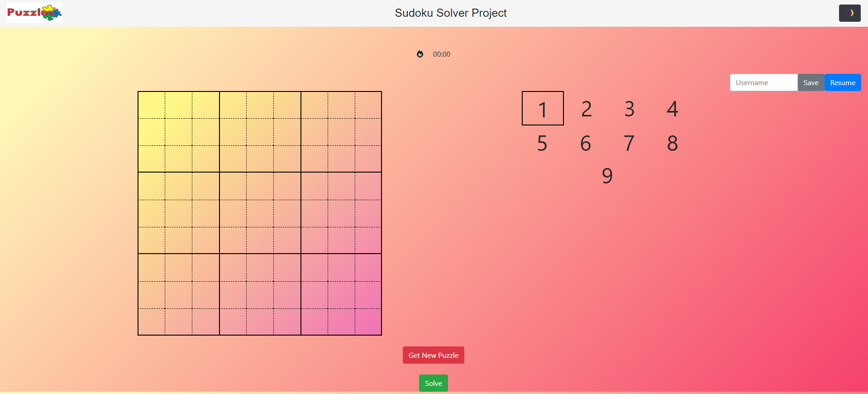Click the flame timer icon
The image size is (868, 394).
420,54
